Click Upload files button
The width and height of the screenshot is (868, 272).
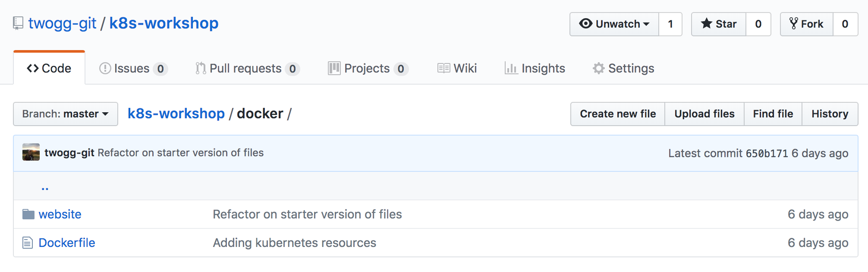click(704, 114)
